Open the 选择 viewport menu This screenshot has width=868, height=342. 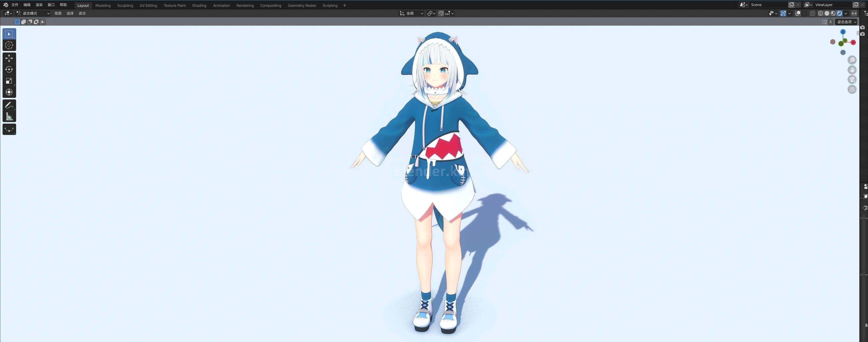[x=70, y=13]
